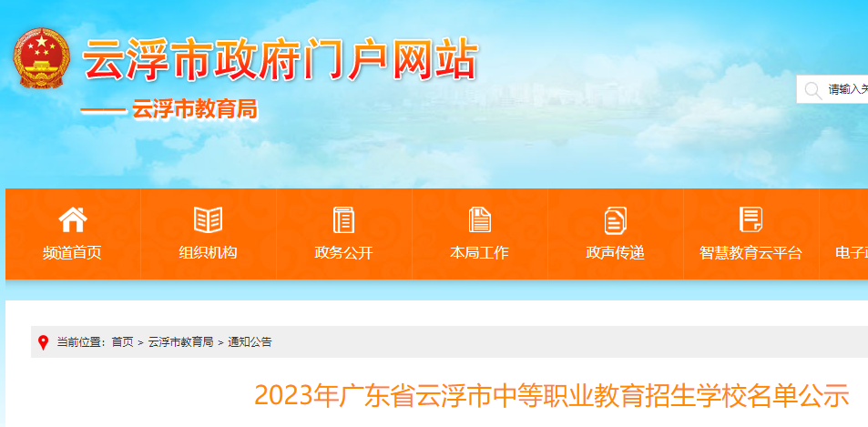The height and width of the screenshot is (427, 868).
Task: Click the search keyword input field
Action: click(x=847, y=89)
